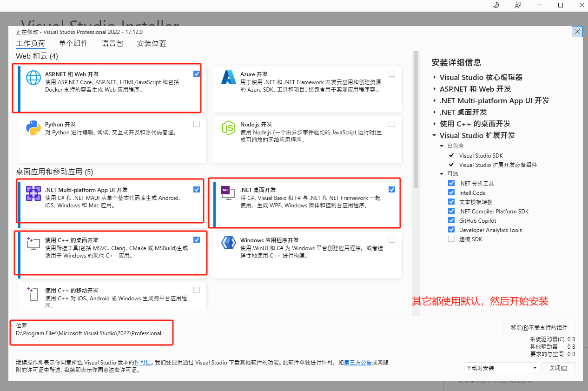Viewport: 588px width, 391px height.
Task: Click the Python development snake icon
Action: point(33,127)
